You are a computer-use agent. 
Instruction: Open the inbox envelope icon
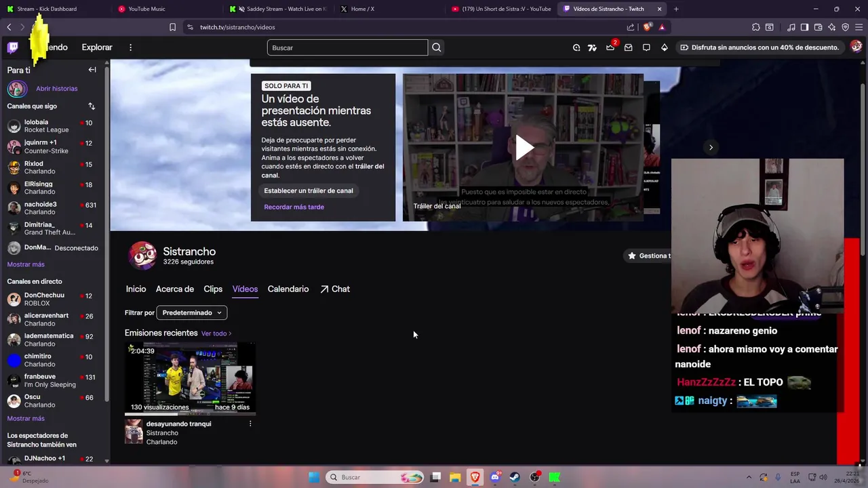[629, 47]
